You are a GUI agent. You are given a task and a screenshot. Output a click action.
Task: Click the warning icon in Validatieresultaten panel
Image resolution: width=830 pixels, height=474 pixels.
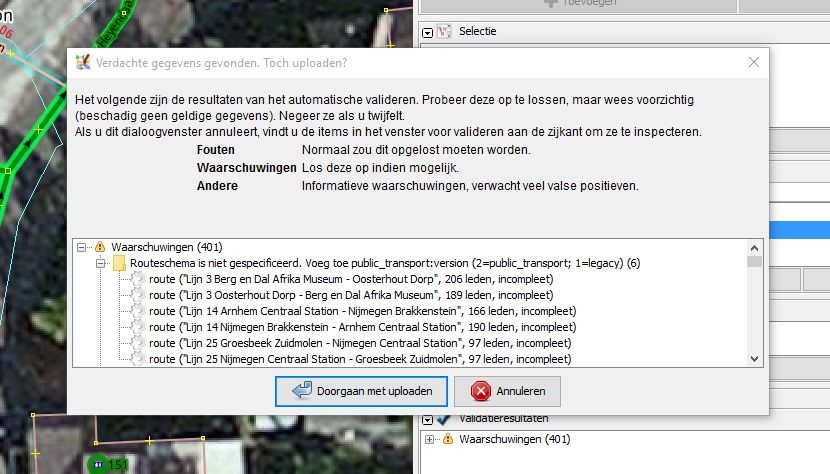(448, 439)
